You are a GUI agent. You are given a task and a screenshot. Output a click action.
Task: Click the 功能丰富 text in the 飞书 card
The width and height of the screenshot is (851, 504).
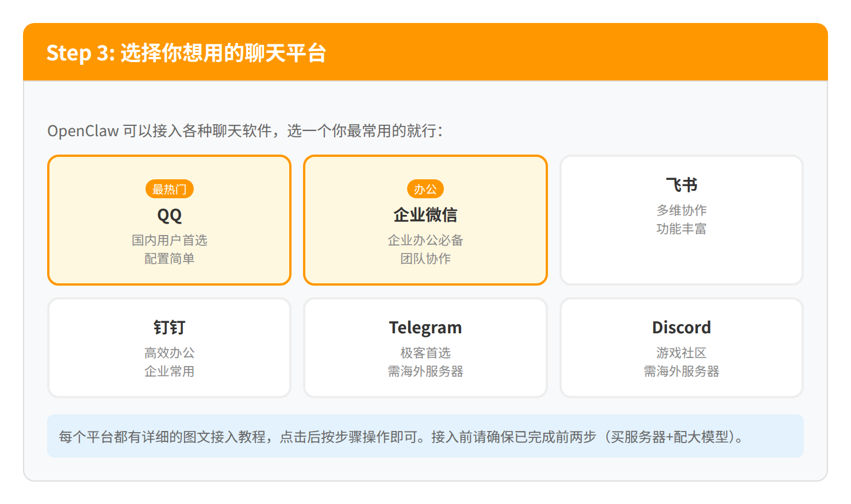(681, 229)
